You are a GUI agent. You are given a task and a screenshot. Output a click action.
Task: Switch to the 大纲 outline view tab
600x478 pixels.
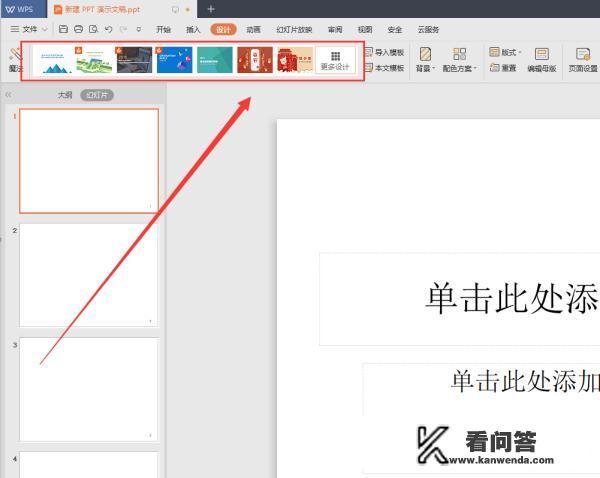[65, 95]
